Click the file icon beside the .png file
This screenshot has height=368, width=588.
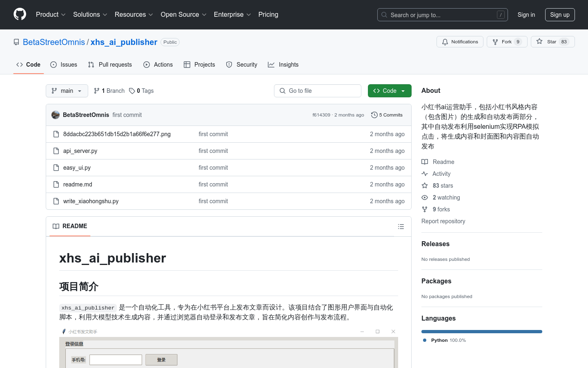(x=56, y=134)
